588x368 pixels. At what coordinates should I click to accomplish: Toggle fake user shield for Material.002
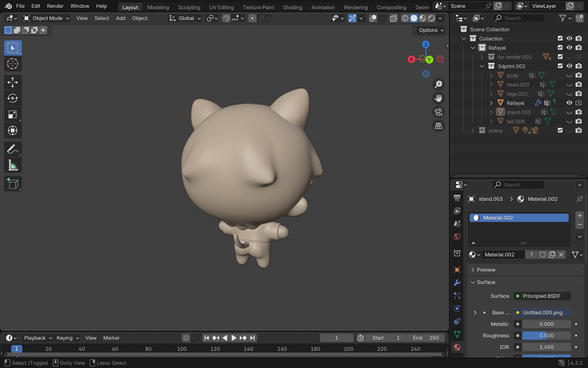543,255
